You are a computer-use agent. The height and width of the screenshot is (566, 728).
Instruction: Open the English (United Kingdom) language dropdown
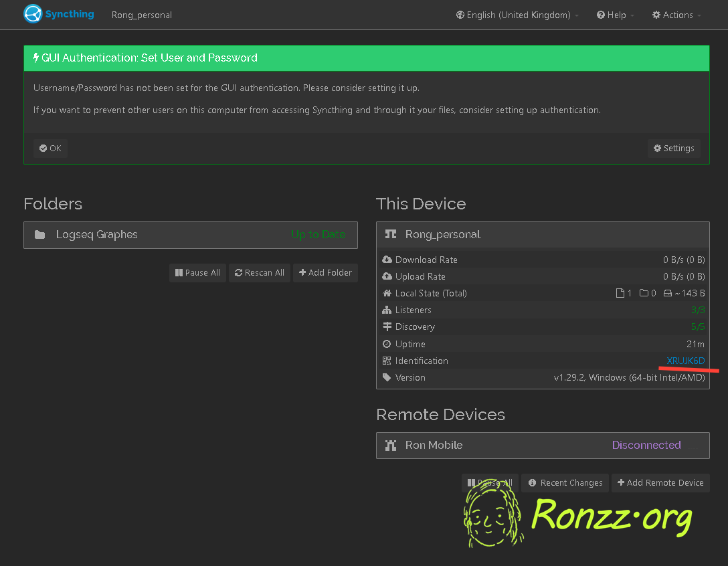[517, 15]
